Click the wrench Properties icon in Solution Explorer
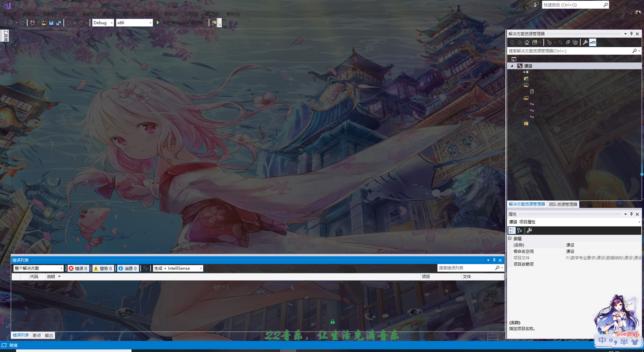The width and height of the screenshot is (644, 352). click(x=585, y=42)
